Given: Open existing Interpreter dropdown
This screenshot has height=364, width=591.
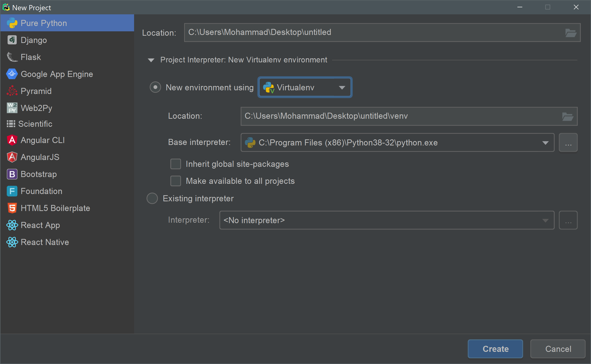Looking at the screenshot, I should [387, 220].
